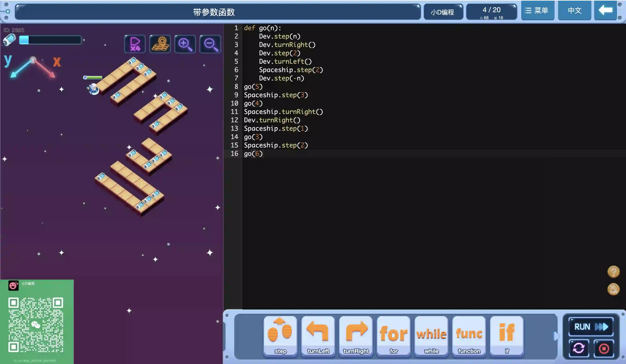Switch language via 中文 button
The image size is (626, 364).
pyautogui.click(x=574, y=10)
